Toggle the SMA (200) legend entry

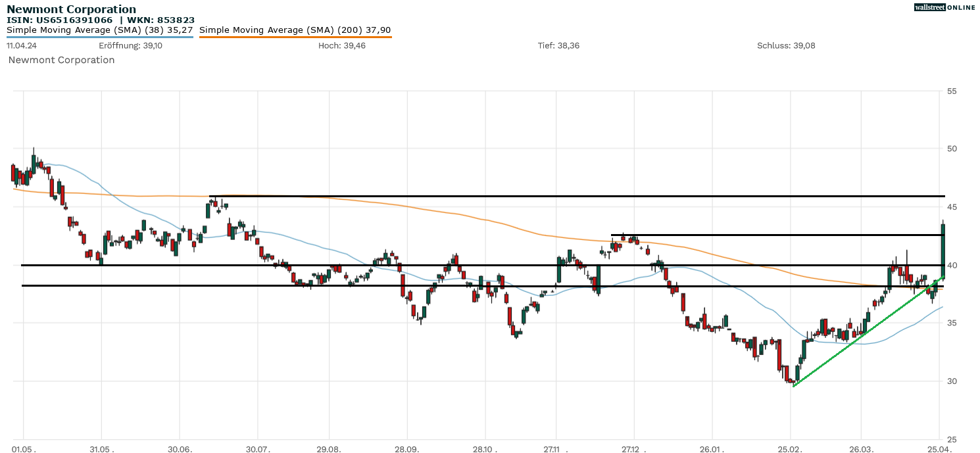[x=295, y=30]
